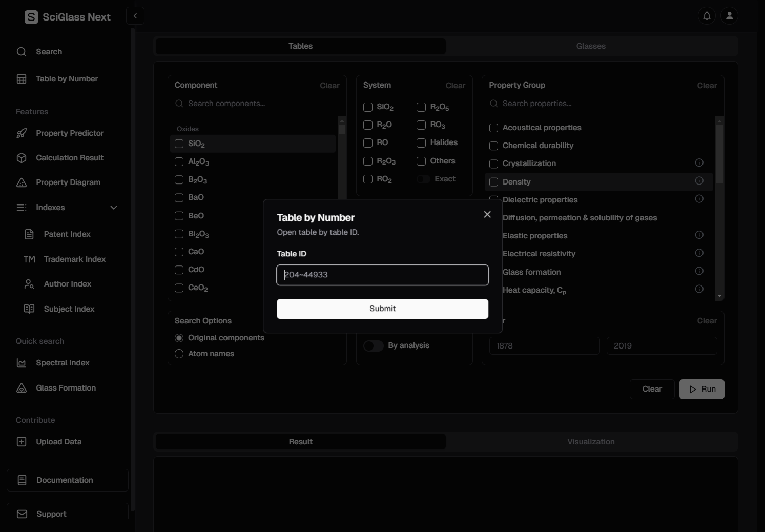The image size is (765, 532).
Task: Collapse the sidebar with arrow button
Action: (x=135, y=16)
